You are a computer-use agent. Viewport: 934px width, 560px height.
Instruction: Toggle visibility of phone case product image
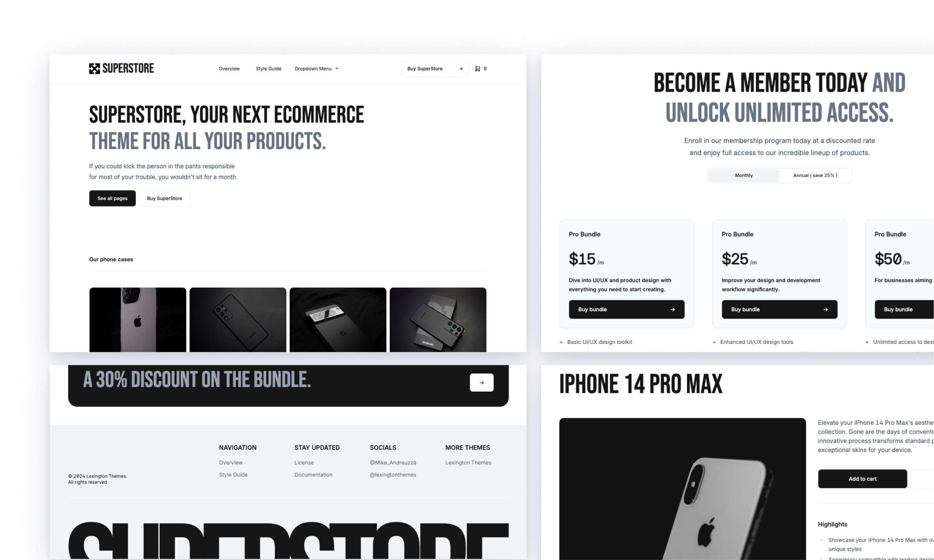[137, 320]
